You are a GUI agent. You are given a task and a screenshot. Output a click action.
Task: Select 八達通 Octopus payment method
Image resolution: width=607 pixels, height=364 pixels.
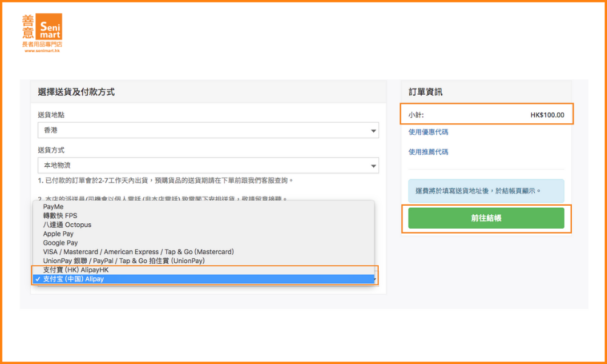(67, 225)
